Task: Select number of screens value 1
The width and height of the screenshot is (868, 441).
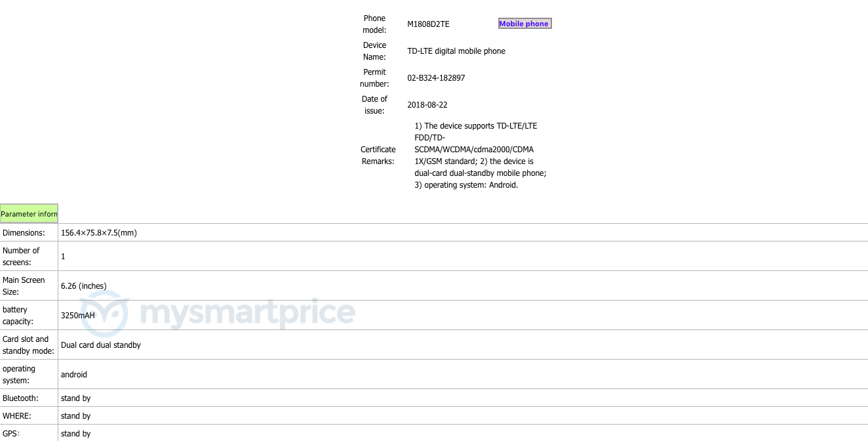Action: point(63,257)
